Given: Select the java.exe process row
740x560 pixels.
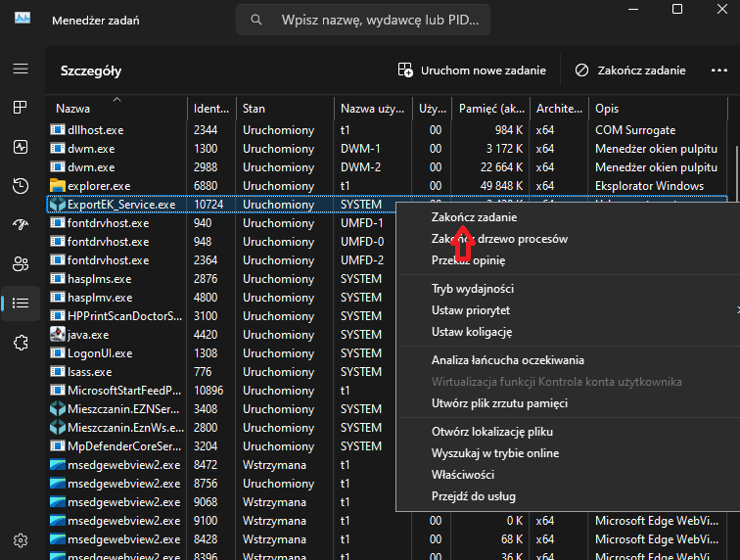Looking at the screenshot, I should pyautogui.click(x=88, y=335).
